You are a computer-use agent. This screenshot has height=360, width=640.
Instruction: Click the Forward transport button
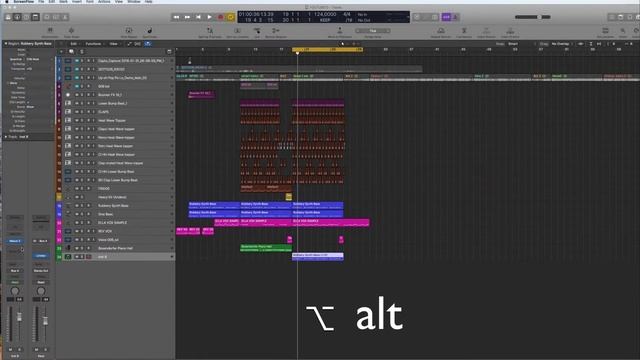[187, 17]
